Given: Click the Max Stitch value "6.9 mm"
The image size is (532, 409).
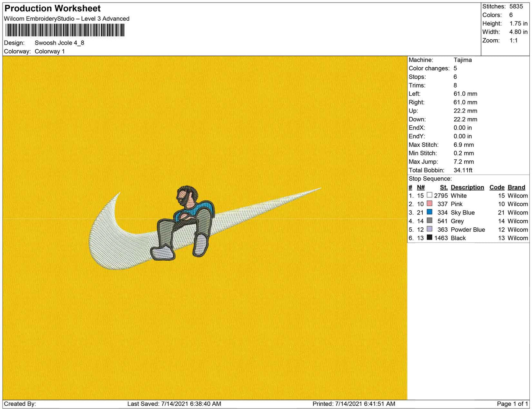Looking at the screenshot, I should click(x=464, y=145).
